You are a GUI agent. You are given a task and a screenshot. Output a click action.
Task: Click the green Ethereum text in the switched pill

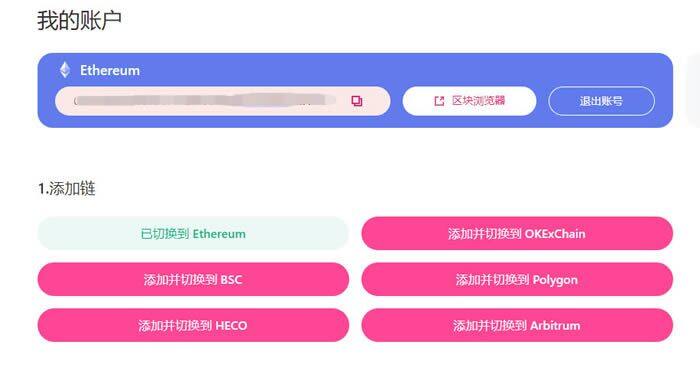pos(219,234)
